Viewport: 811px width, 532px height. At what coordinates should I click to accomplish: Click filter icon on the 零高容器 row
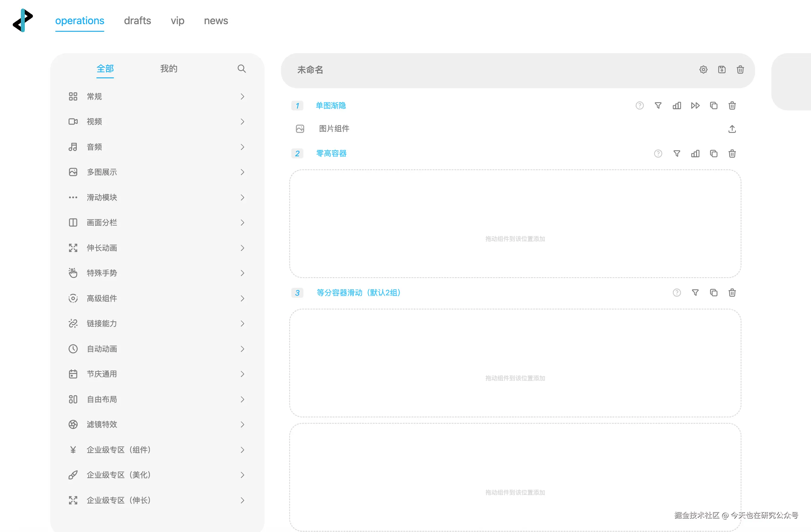coord(677,153)
